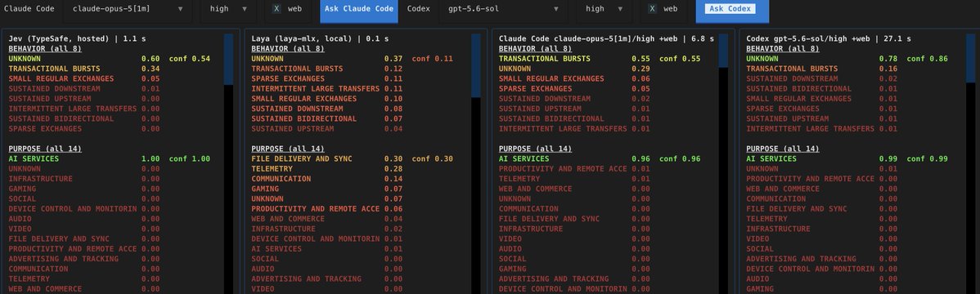Open the gpt-5.6-sol model dropdown

(x=504, y=9)
